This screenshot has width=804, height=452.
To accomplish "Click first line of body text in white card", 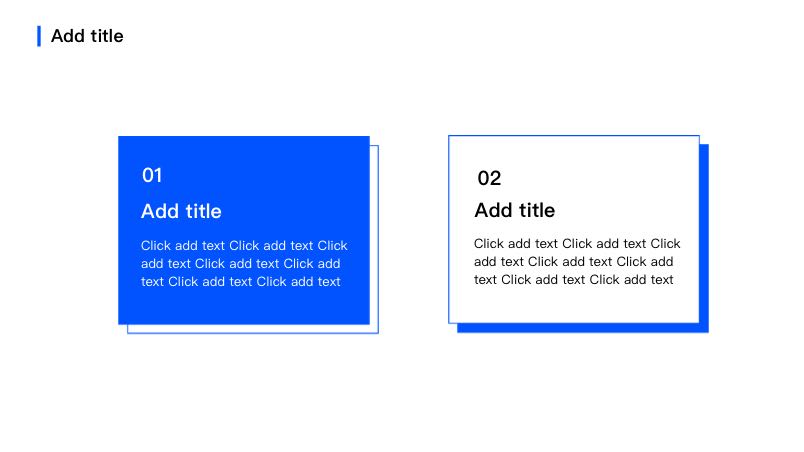I will (576, 243).
